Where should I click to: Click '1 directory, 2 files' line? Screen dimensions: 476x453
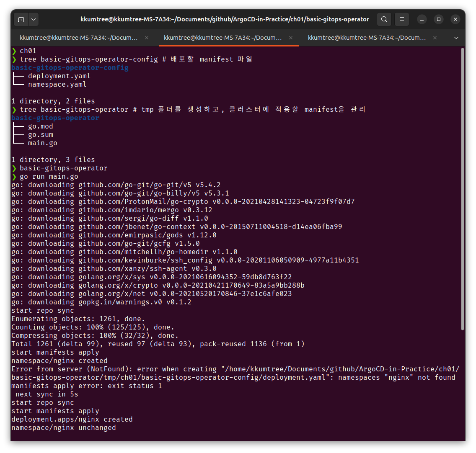(x=53, y=101)
